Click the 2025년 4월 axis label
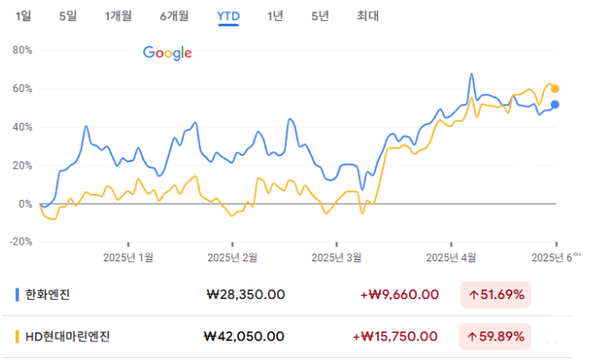The width and height of the screenshot is (595, 364). pos(451,258)
